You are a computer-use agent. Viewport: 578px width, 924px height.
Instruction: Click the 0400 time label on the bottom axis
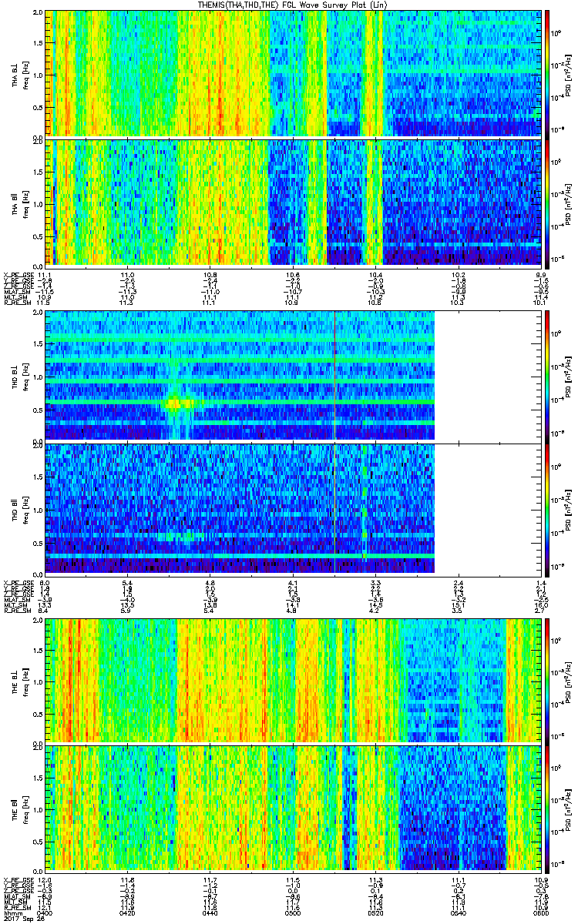pos(45,912)
